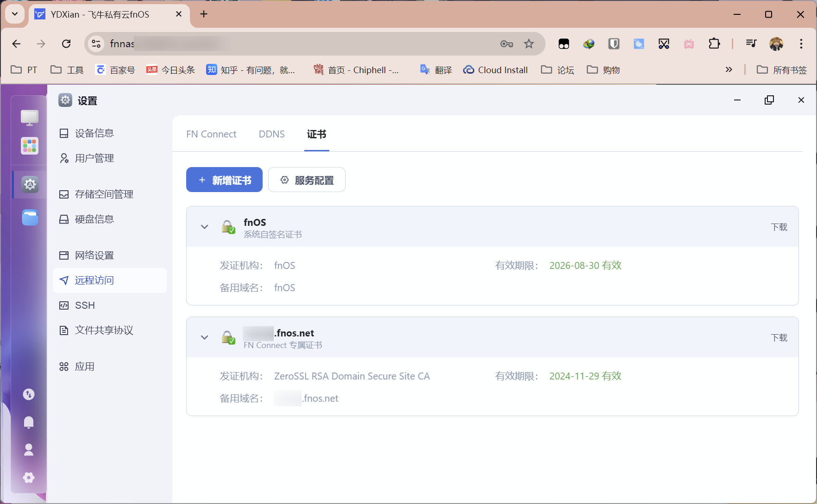Select the 证书 tab
This screenshot has width=817, height=504.
[317, 134]
